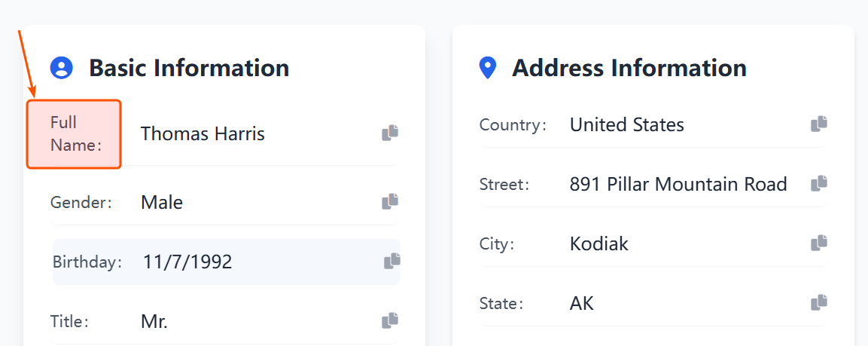Click the Address Information heading
The height and width of the screenshot is (346, 868).
tap(629, 68)
